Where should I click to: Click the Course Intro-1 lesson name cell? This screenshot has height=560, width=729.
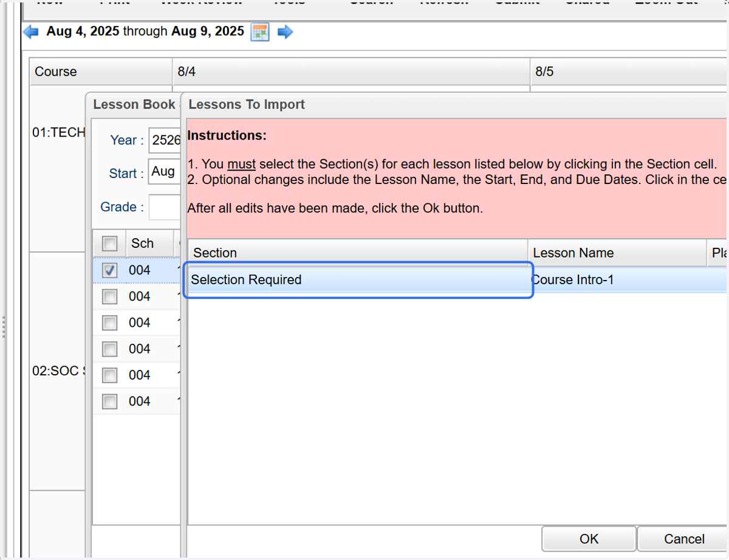click(x=618, y=279)
